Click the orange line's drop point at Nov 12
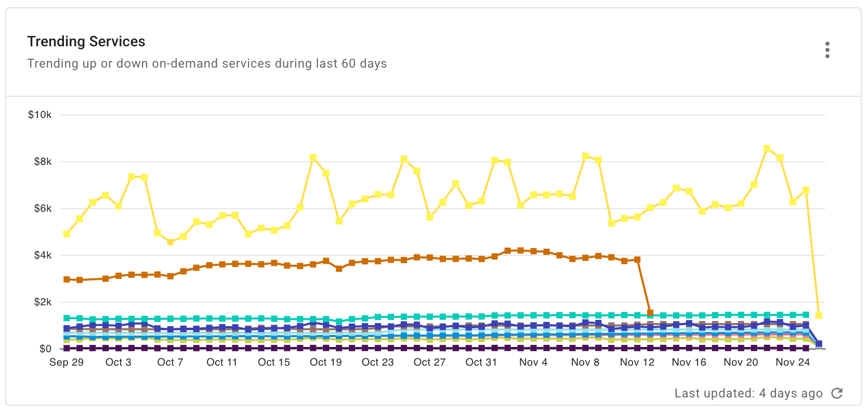 [650, 312]
